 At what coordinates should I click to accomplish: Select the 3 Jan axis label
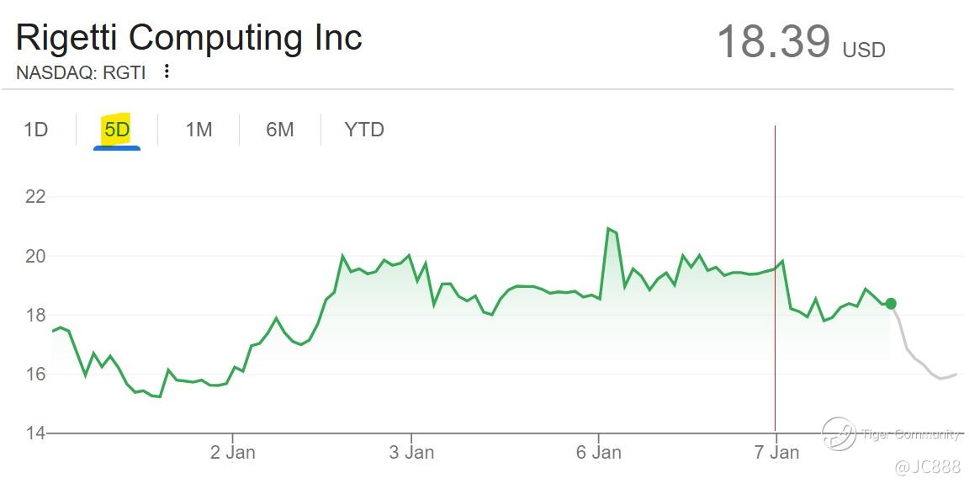(412, 452)
